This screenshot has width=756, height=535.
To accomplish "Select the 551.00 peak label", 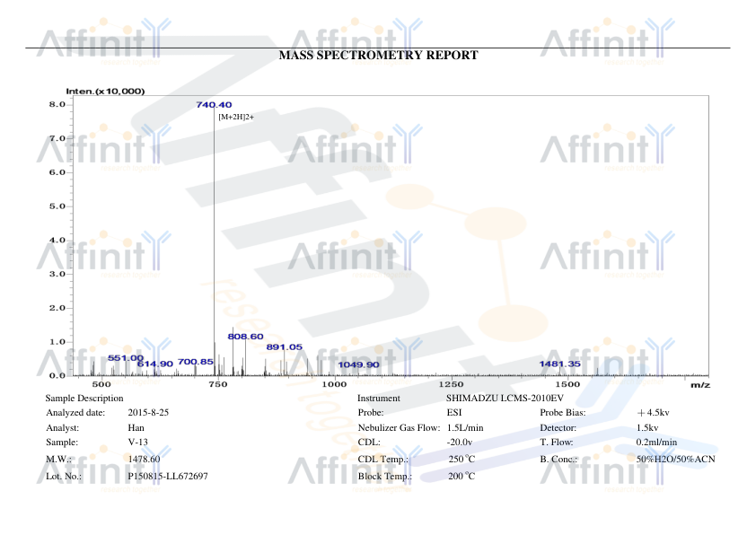I will click(x=126, y=357).
